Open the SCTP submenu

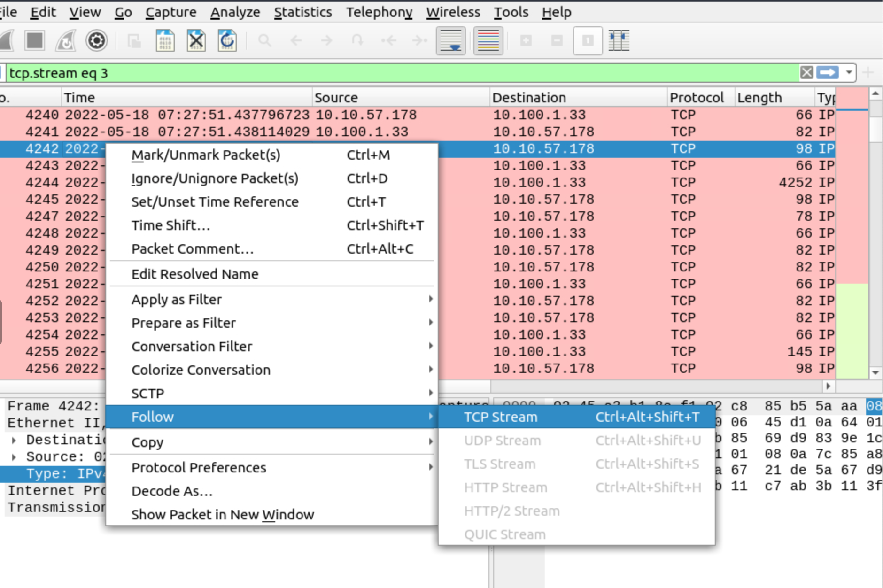(x=272, y=394)
